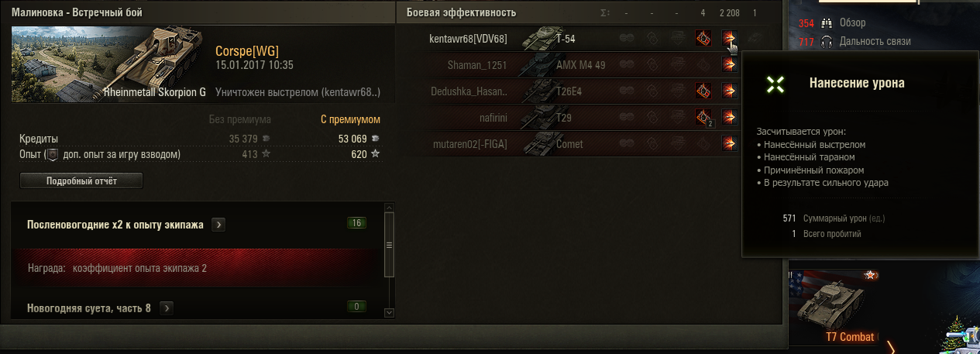Click the damage dealt icon for kentawr68
The image size is (980, 354).
click(x=729, y=39)
